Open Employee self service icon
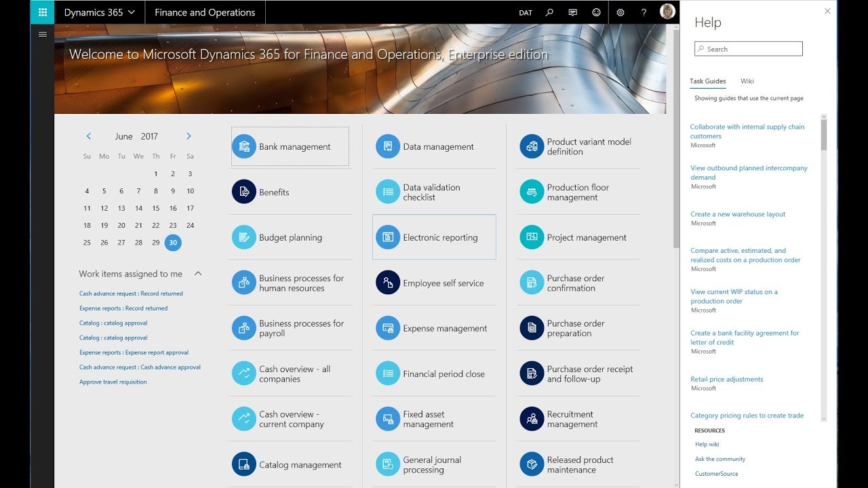The image size is (868, 488). pos(388,283)
